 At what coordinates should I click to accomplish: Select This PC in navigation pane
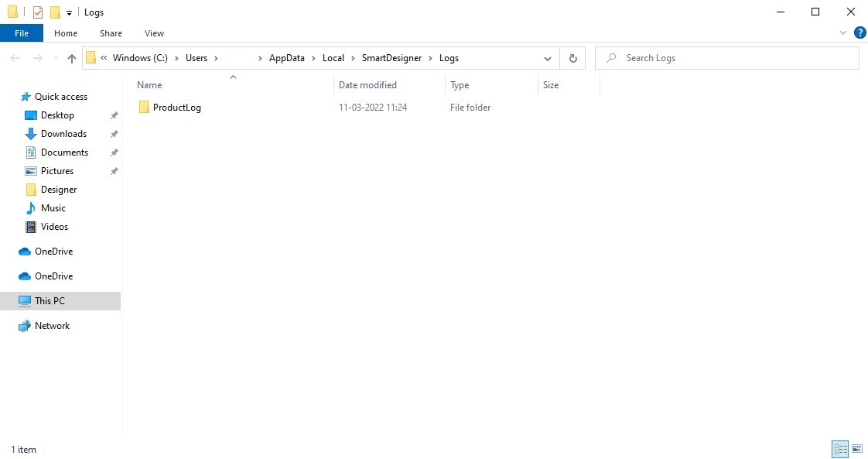[x=50, y=301]
